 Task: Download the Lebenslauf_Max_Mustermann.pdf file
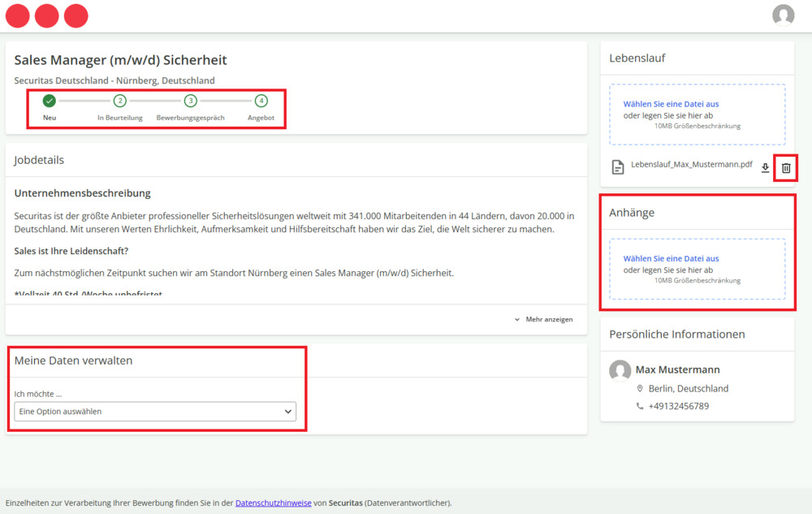765,168
